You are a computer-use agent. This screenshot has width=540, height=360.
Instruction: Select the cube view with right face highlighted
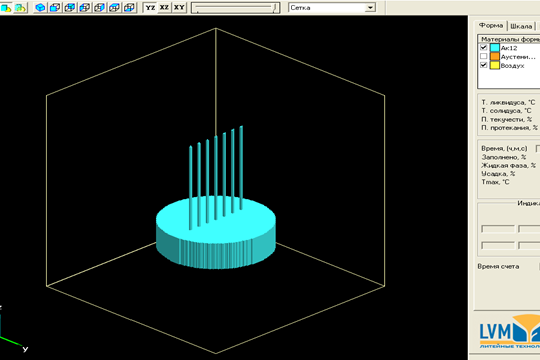coord(100,8)
